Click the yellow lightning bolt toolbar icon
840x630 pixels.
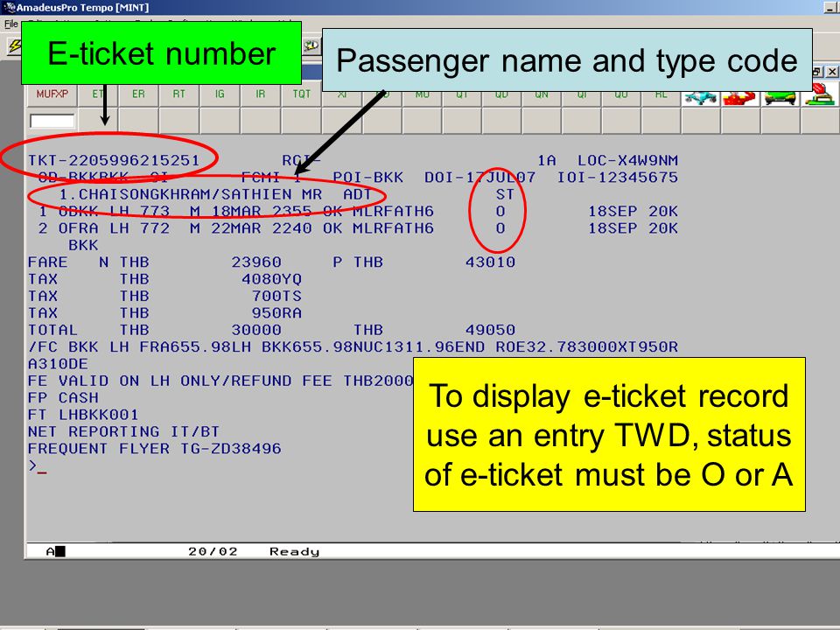point(14,46)
